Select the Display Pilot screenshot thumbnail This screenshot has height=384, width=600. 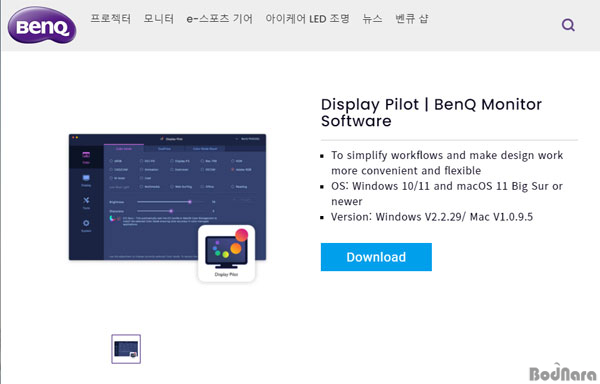[x=126, y=349]
